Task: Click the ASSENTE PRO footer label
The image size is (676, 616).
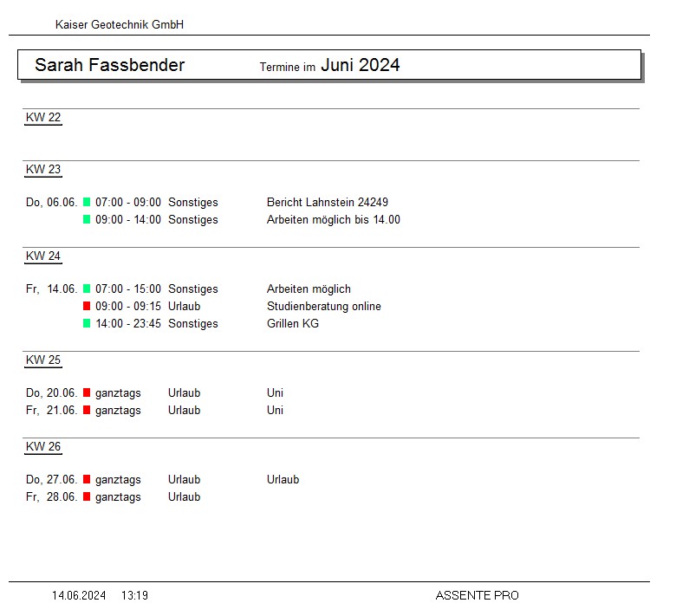Action: (477, 595)
